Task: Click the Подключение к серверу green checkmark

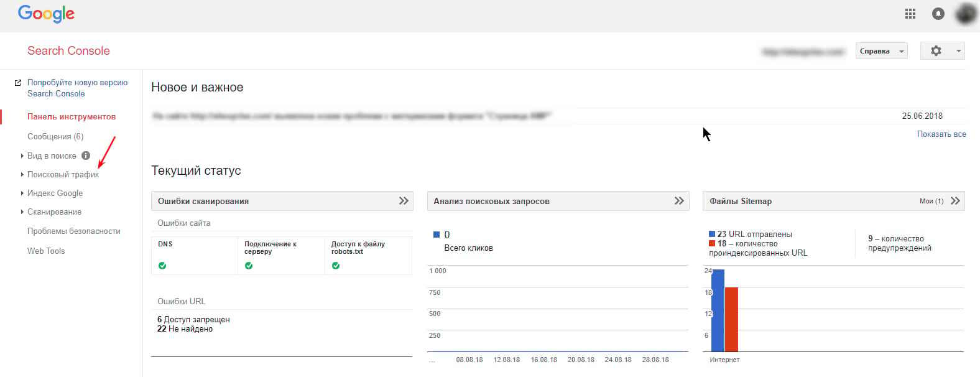Action: coord(249,266)
